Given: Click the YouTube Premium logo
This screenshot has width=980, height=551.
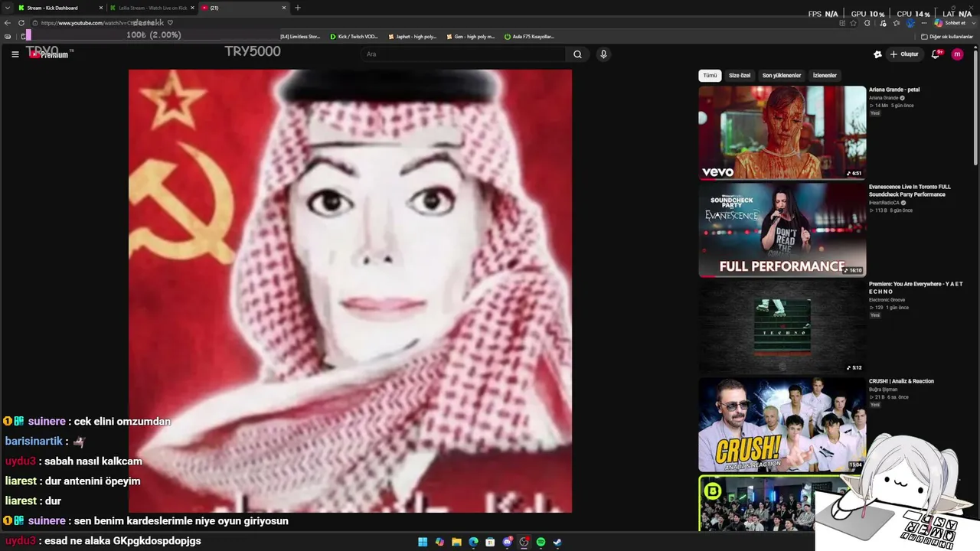Looking at the screenshot, I should coord(48,54).
